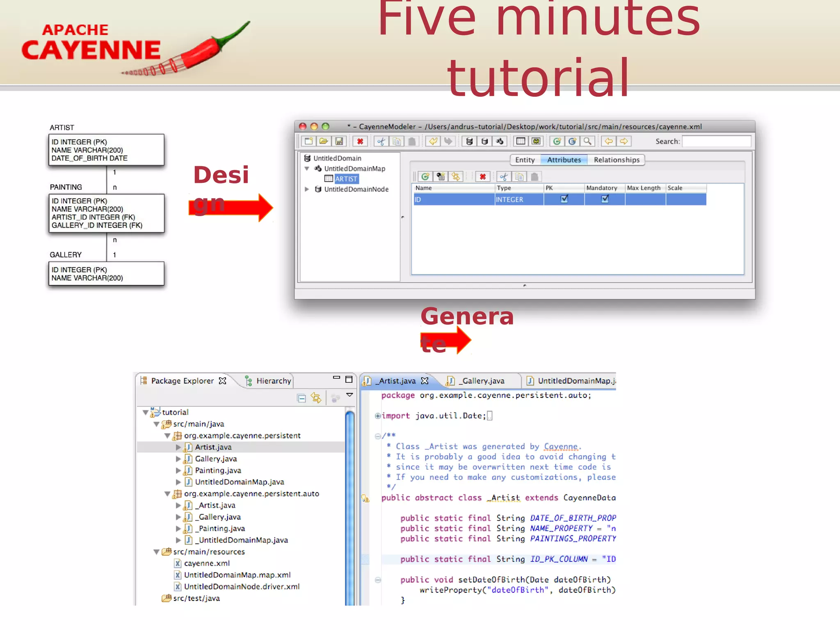Click Create Attribute icon in attributes toolbar
The height and width of the screenshot is (630, 840).
[x=425, y=177]
